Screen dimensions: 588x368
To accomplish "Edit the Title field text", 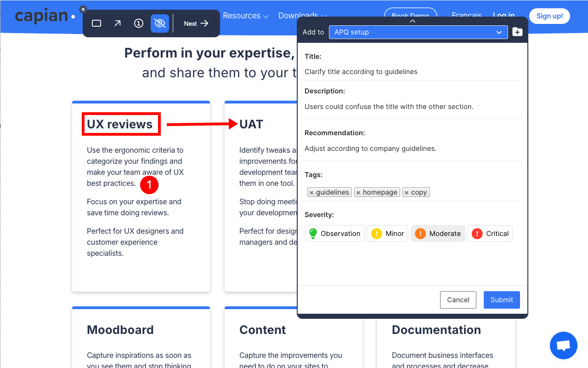I will pos(413,72).
